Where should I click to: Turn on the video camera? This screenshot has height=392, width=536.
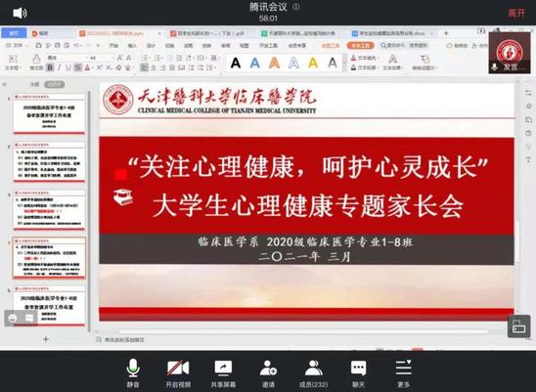[178, 373]
